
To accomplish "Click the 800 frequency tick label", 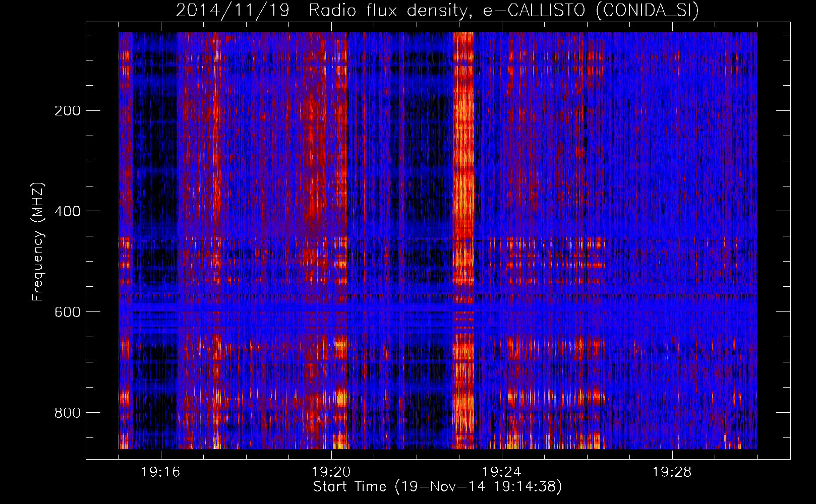I will [68, 413].
